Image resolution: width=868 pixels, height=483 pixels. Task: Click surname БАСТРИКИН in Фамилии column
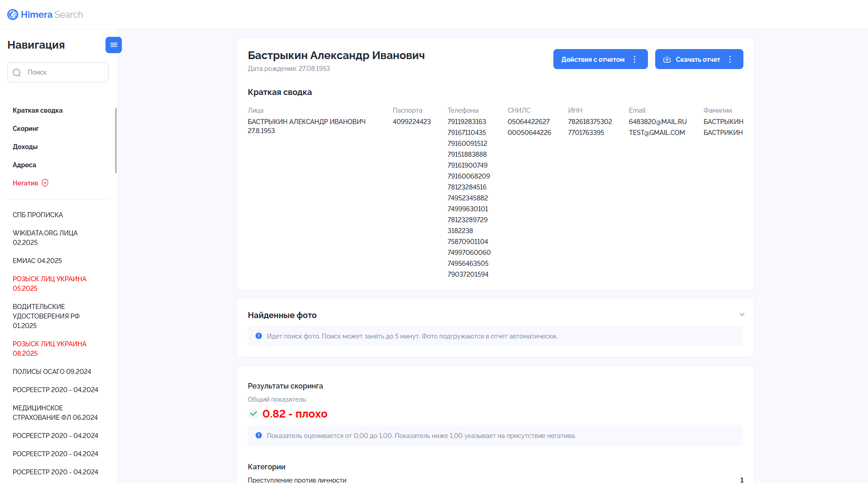click(723, 133)
